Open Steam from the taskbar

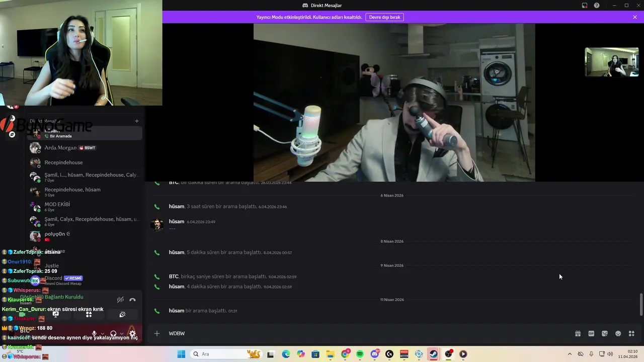[434, 354]
